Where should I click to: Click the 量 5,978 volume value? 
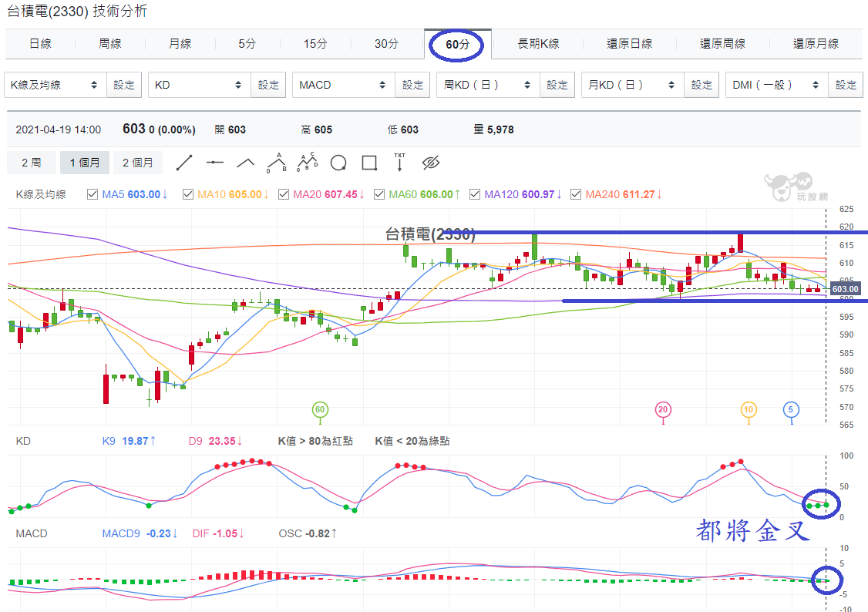click(494, 129)
